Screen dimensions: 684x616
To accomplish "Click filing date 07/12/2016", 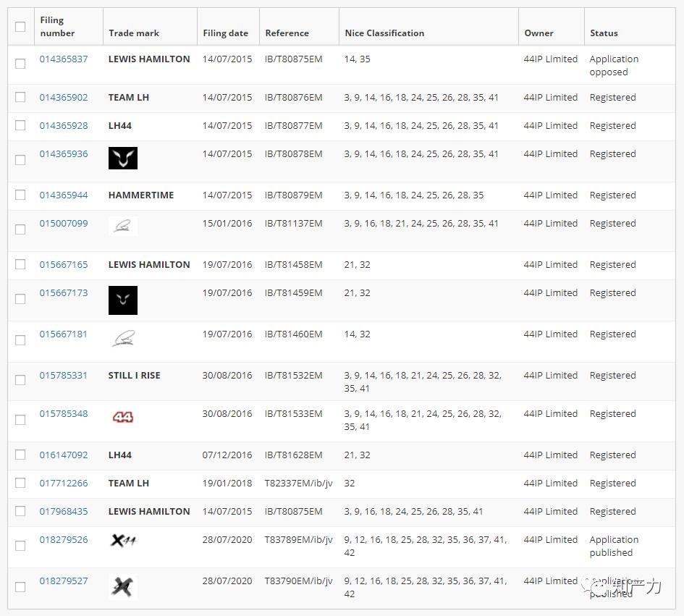I will tap(227, 455).
